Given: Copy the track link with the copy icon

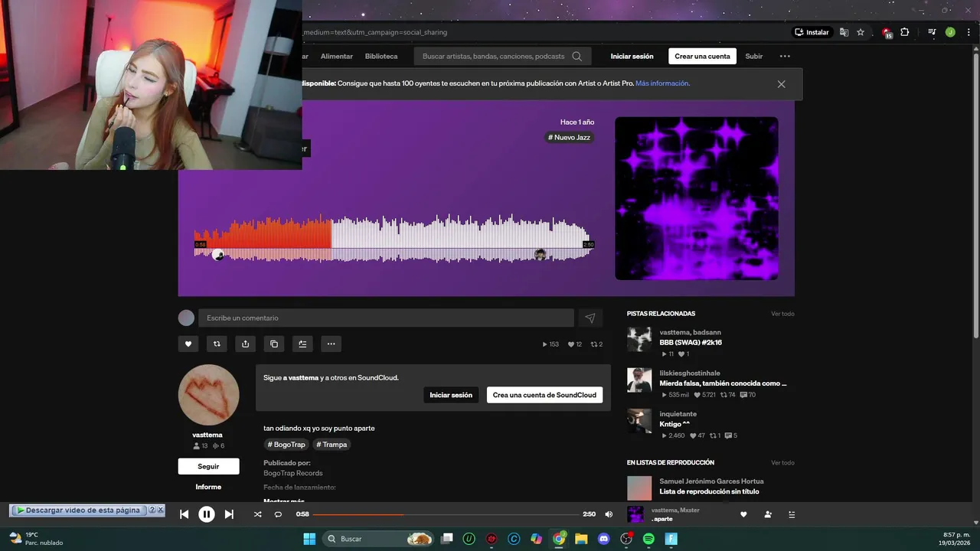Looking at the screenshot, I should [274, 344].
